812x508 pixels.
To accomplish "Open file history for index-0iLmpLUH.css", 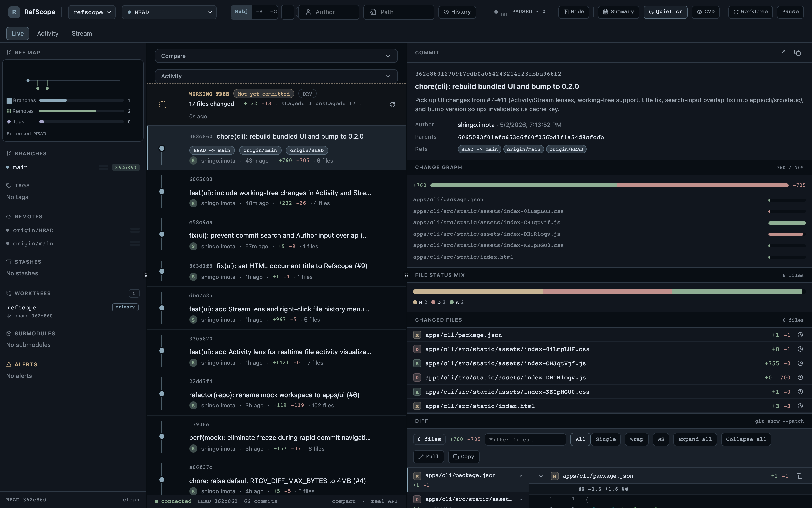I will pyautogui.click(x=800, y=349).
